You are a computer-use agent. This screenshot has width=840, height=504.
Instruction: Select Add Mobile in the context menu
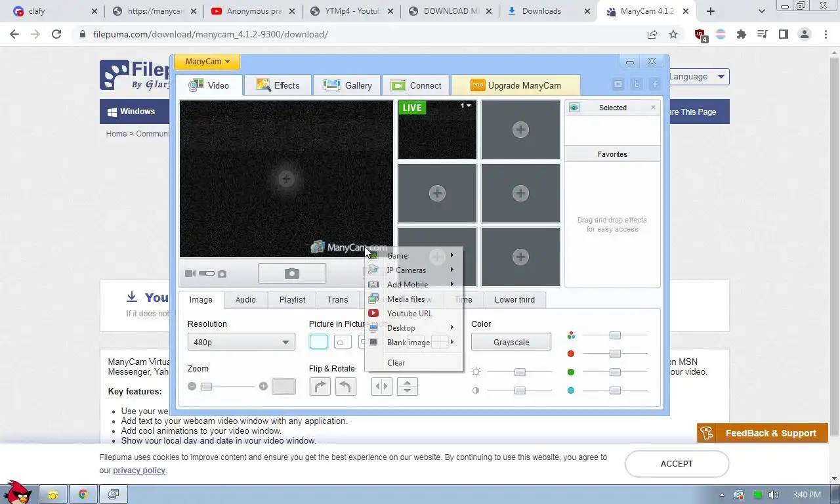[x=414, y=285]
